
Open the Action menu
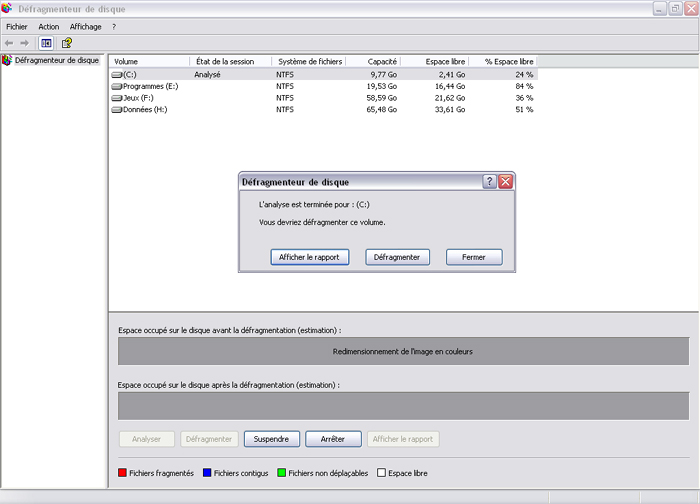[49, 27]
